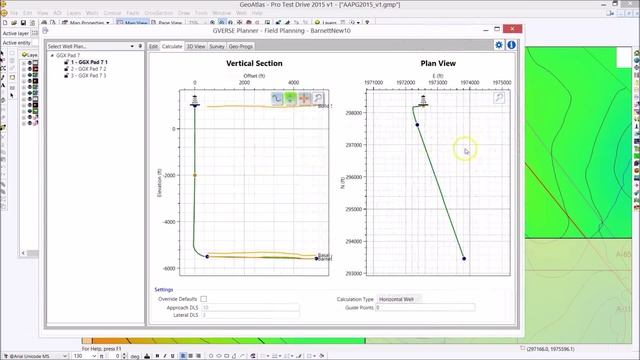Open CrossSection menu in GeoAtlas
Image resolution: width=640 pixels, height=360 pixels.
point(158,13)
